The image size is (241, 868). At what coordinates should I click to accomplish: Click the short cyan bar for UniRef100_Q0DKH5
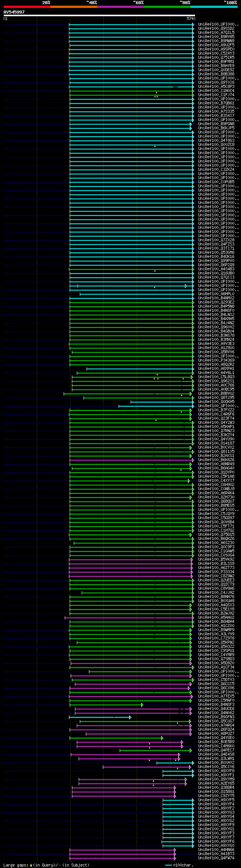click(162, 402)
